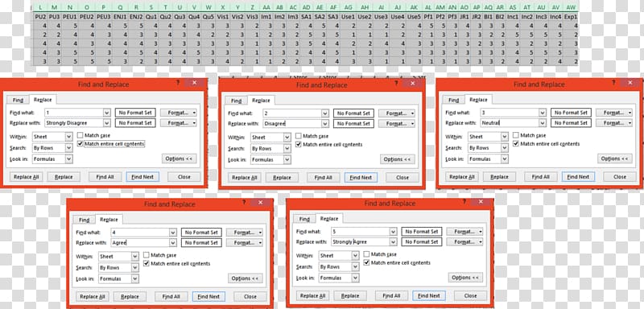Click help icon of the Neutral replace dialog

point(614,83)
